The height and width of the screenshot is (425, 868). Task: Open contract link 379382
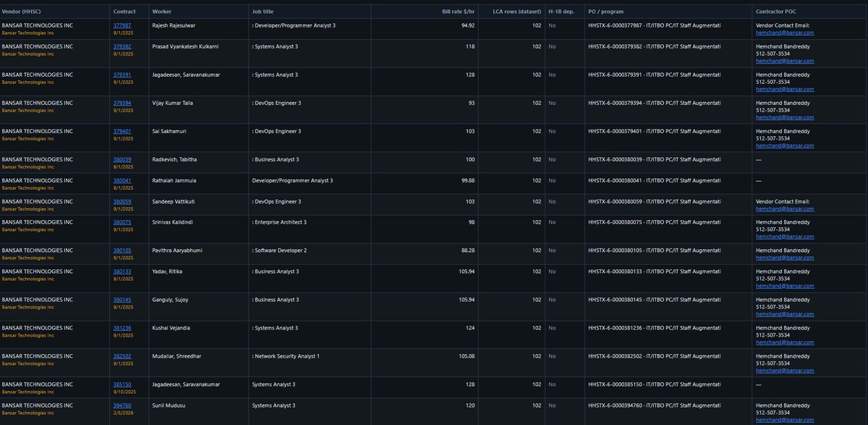122,46
